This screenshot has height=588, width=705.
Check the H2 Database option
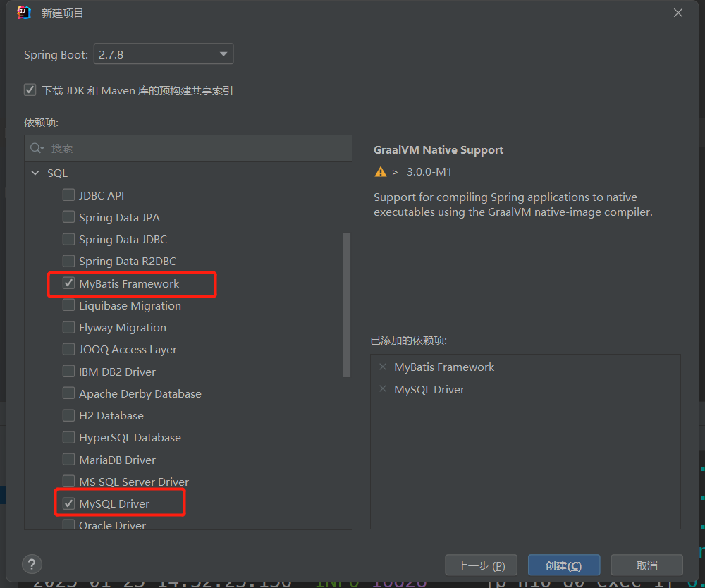(x=69, y=415)
